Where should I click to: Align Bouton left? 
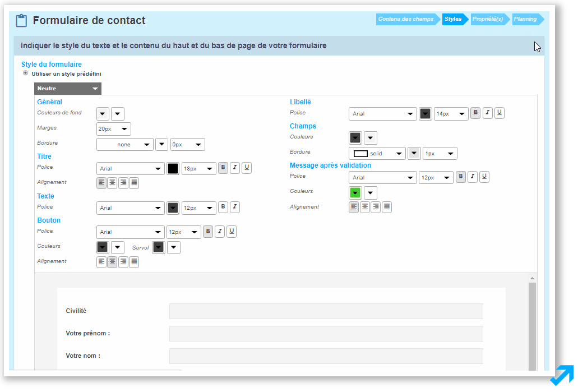pyautogui.click(x=101, y=262)
